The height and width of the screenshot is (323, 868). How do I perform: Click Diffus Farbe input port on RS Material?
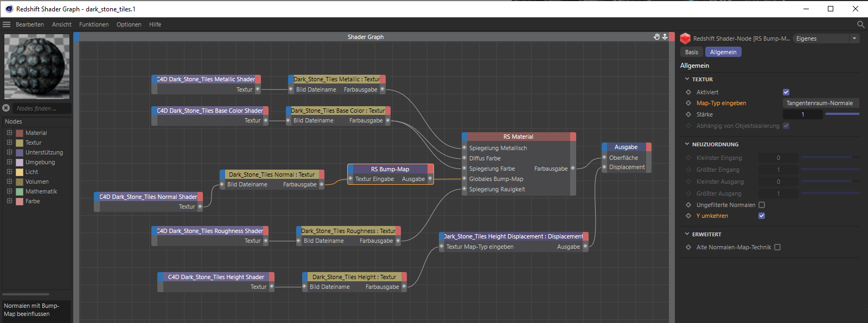[x=464, y=158]
